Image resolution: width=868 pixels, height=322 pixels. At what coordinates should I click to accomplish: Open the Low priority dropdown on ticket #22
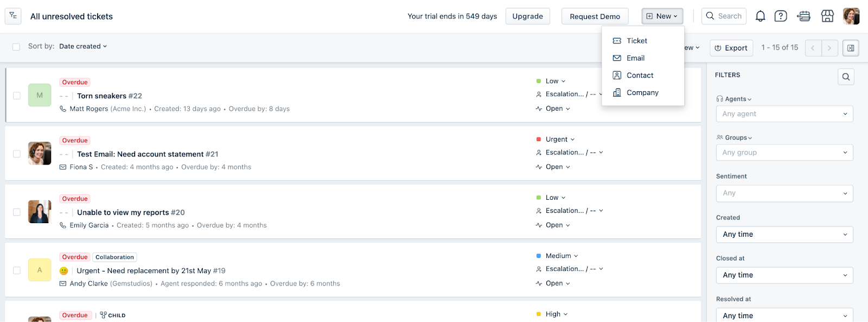click(x=556, y=81)
